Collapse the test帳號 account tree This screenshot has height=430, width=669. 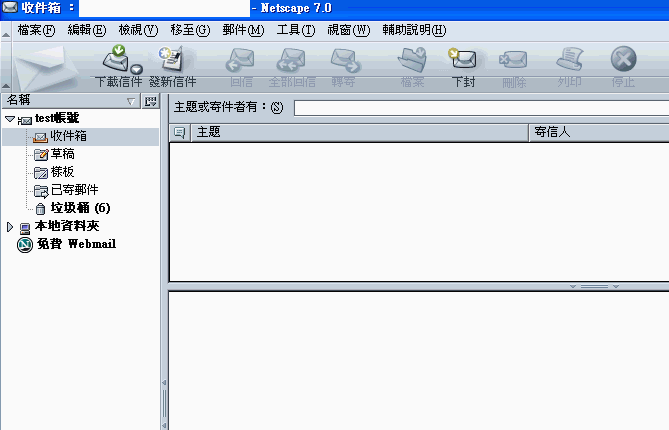coord(10,119)
